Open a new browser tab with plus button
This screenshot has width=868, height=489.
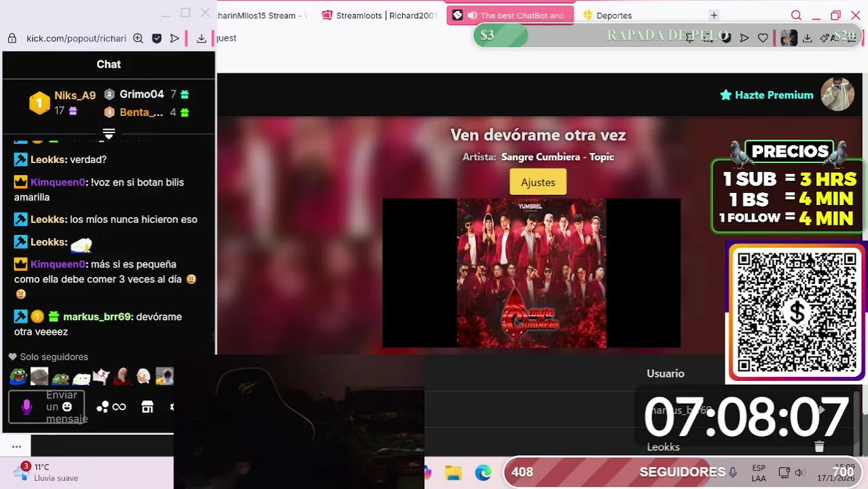click(714, 15)
